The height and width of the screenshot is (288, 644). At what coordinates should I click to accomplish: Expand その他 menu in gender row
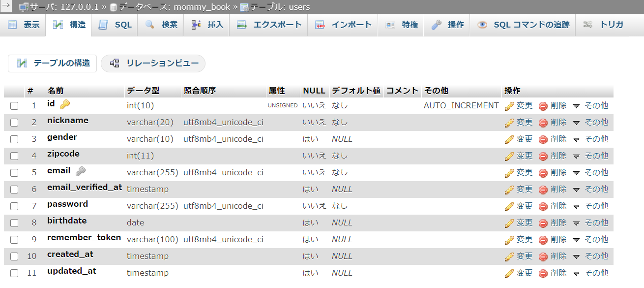click(x=590, y=139)
